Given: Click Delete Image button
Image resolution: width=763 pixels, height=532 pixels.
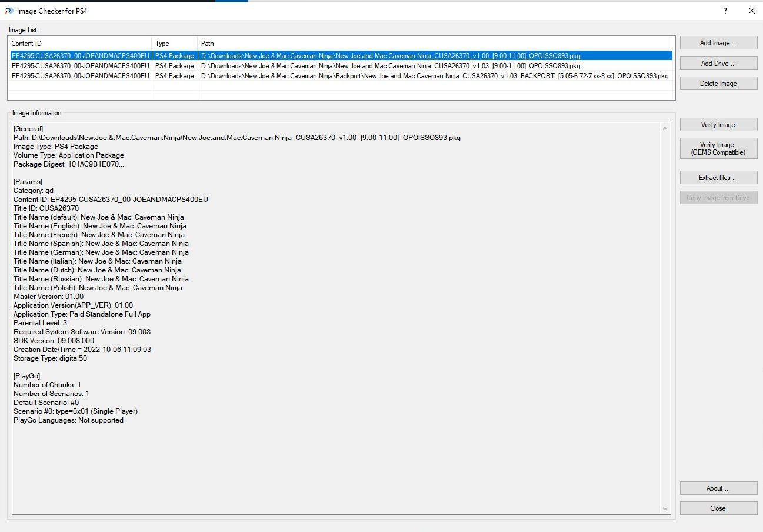Looking at the screenshot, I should coord(718,84).
